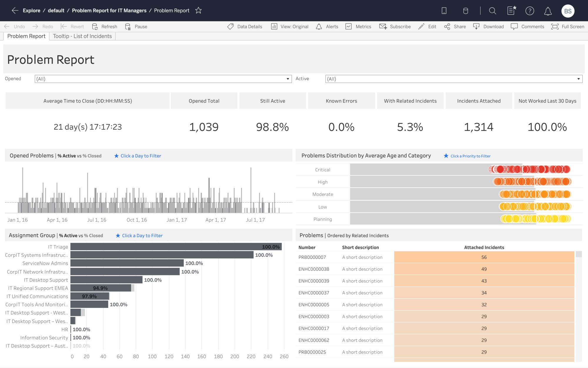Click a Priority to Filter problems distribution
Screen dimensions: 588x368
[x=470, y=156]
